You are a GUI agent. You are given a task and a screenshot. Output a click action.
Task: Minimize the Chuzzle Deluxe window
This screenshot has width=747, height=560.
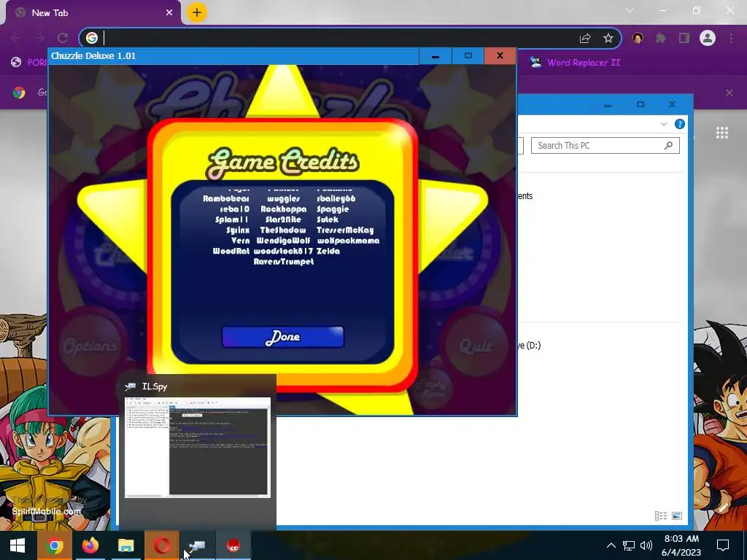click(x=435, y=55)
